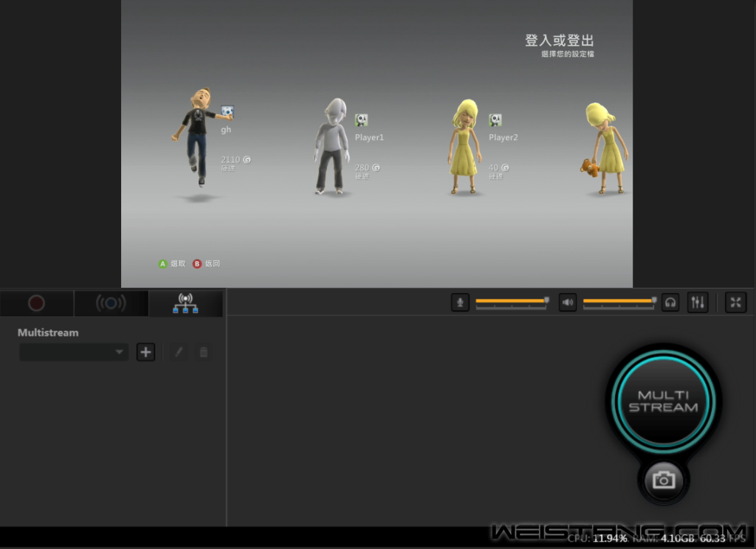Adjust the speaker volume slider
This screenshot has width=756, height=549.
(619, 303)
